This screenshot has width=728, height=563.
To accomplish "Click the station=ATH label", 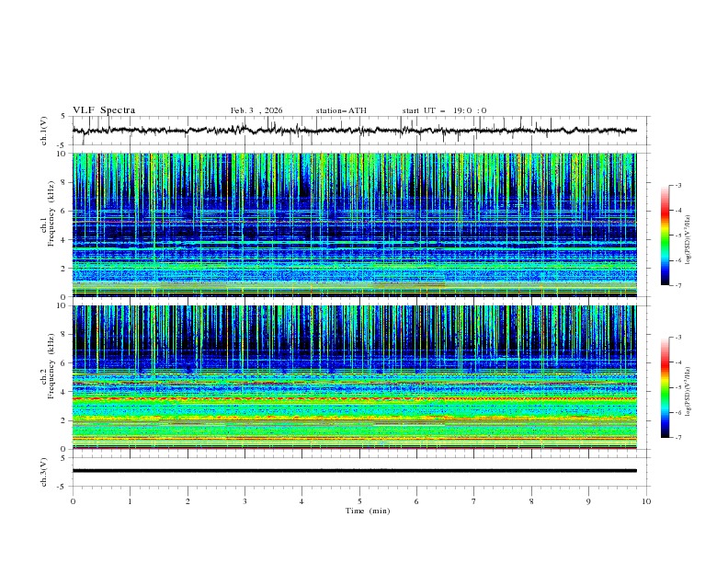I will click(341, 110).
